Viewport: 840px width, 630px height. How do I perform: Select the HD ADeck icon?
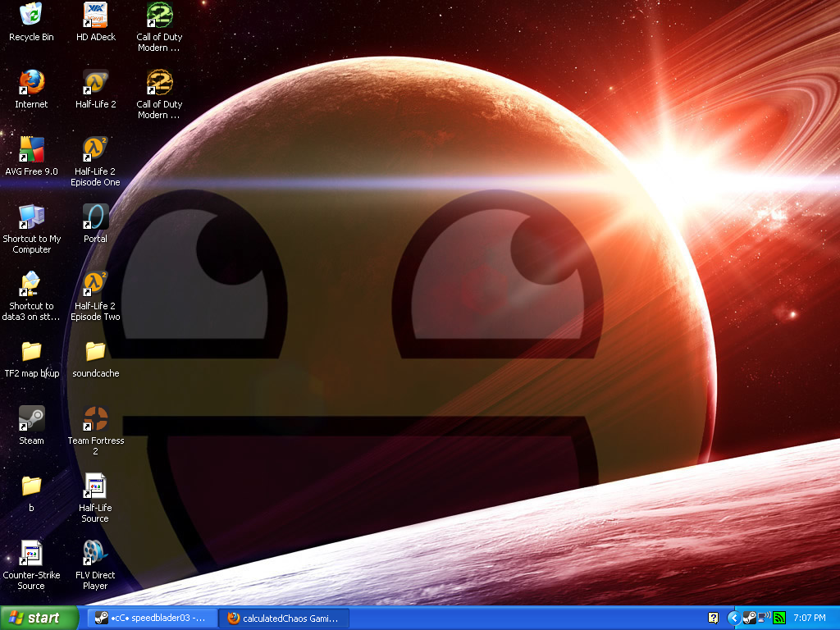click(x=95, y=15)
